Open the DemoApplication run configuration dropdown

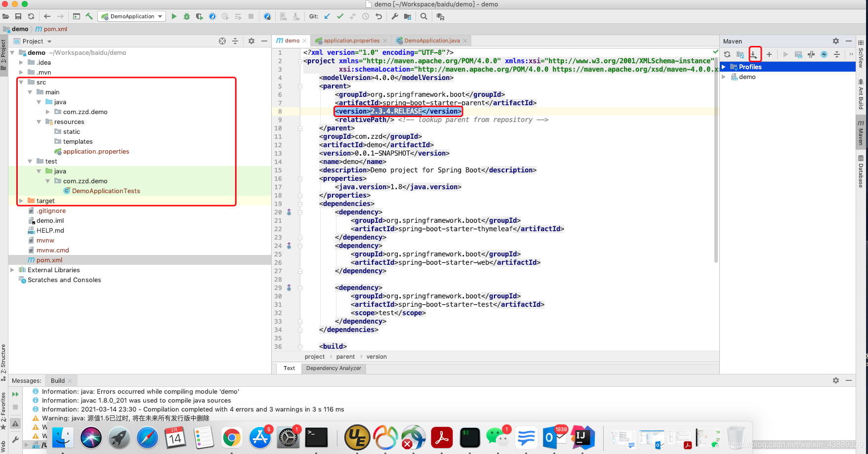[x=132, y=16]
